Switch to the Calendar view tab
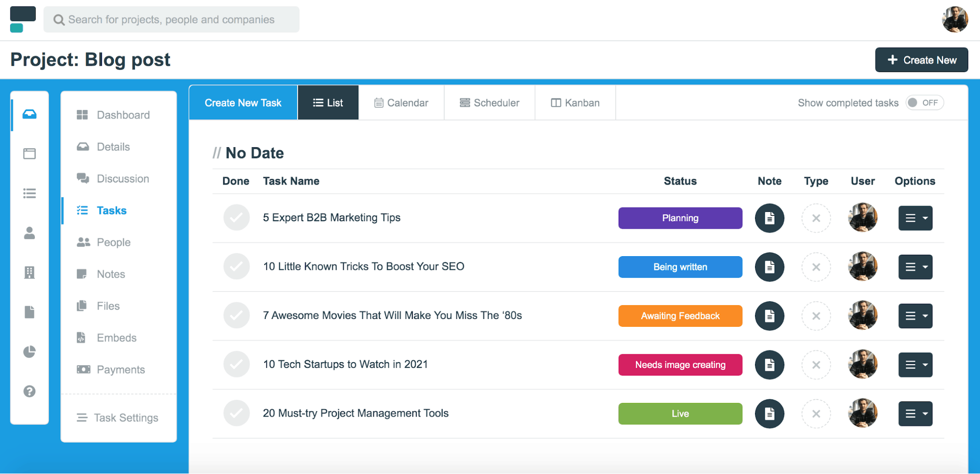Viewport: 980px width, 474px height. click(x=401, y=103)
